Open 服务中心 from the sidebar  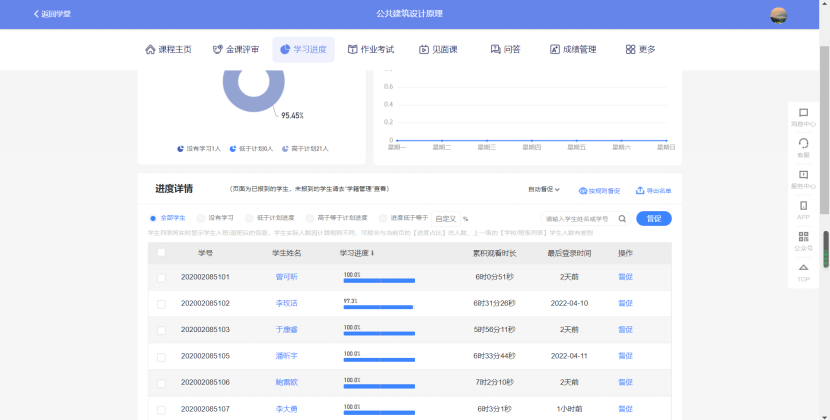click(x=803, y=175)
